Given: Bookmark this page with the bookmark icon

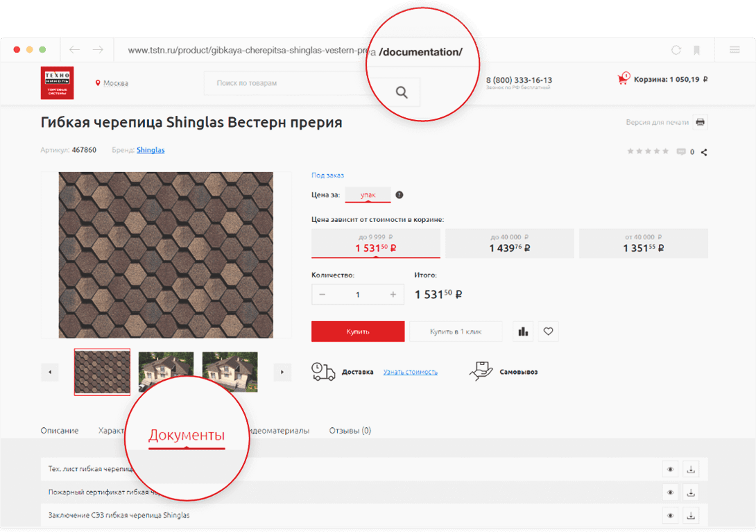Looking at the screenshot, I should (696, 50).
